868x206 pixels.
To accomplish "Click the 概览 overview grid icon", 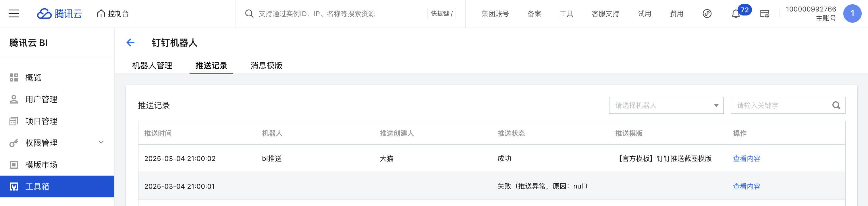I will (14, 77).
